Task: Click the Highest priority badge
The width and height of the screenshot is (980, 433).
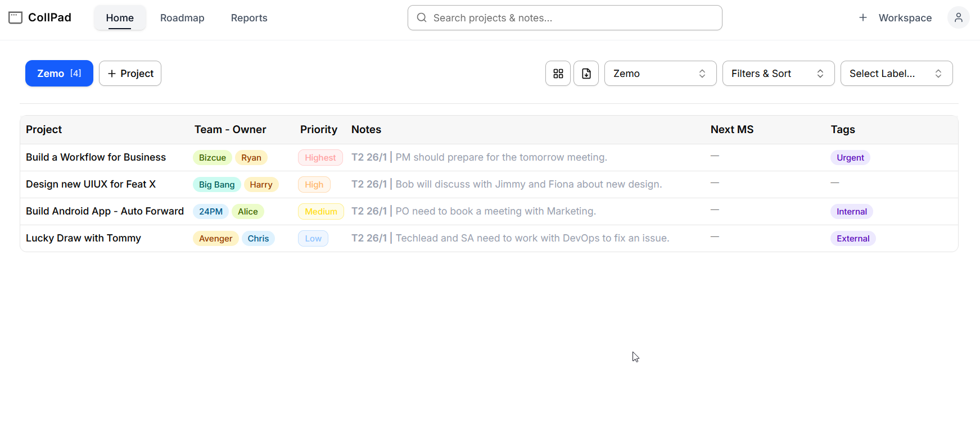Action: [x=320, y=158]
